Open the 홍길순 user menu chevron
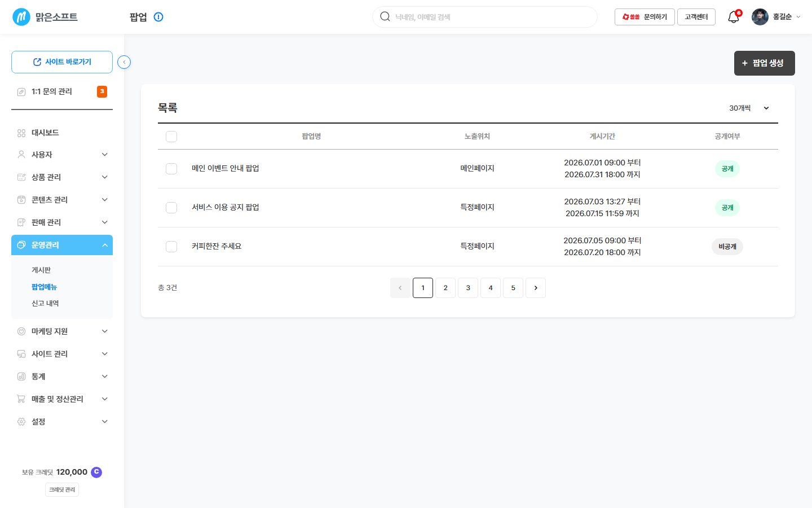Viewport: 812px width, 508px height. (798, 17)
